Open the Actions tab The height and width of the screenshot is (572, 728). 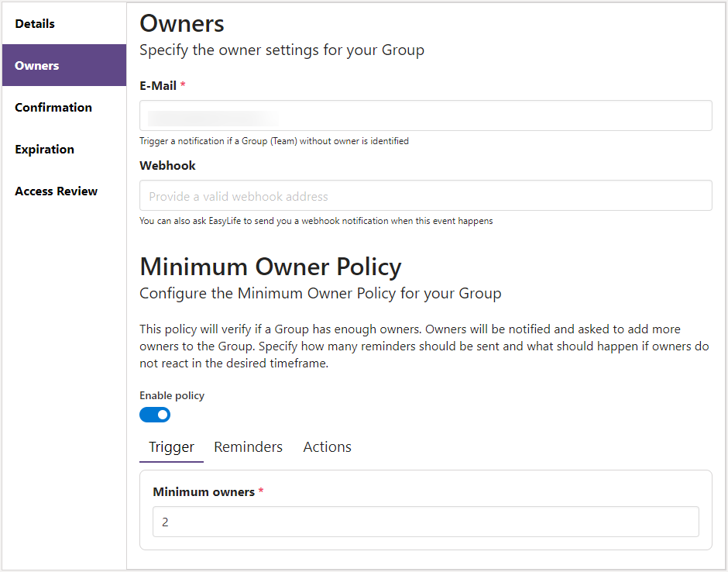[327, 446]
